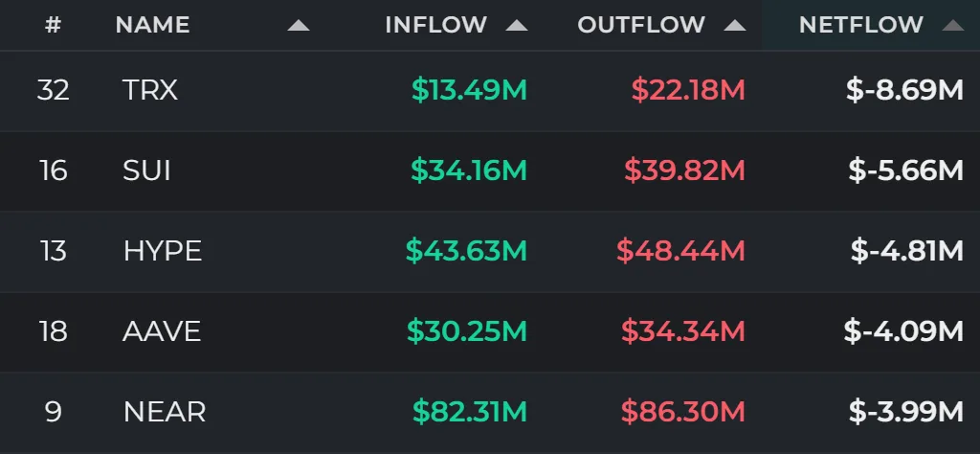Click TRX inflow value $13.49M

tap(469, 91)
